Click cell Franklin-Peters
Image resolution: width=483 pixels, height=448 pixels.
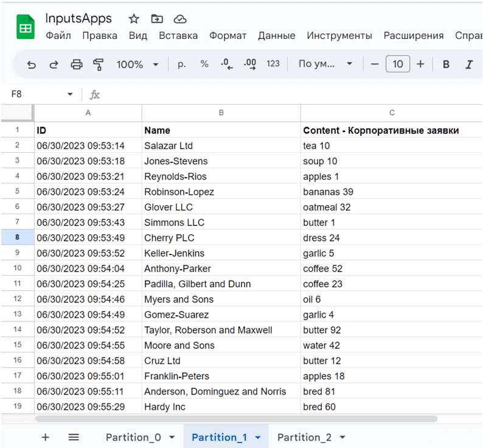click(x=221, y=376)
